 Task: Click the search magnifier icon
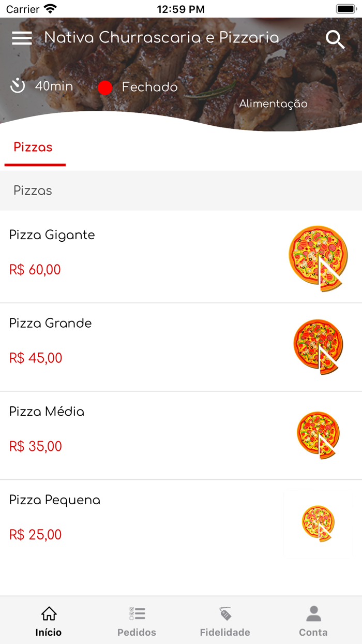click(335, 39)
